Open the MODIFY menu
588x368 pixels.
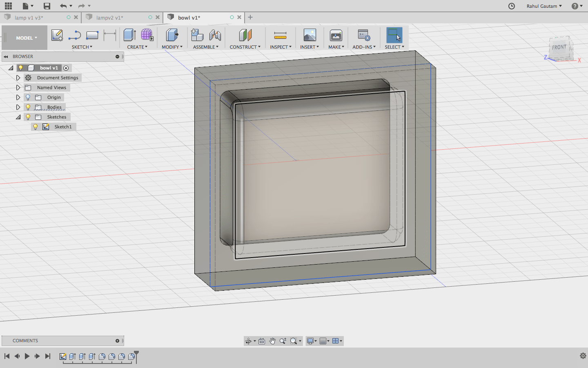pyautogui.click(x=172, y=47)
